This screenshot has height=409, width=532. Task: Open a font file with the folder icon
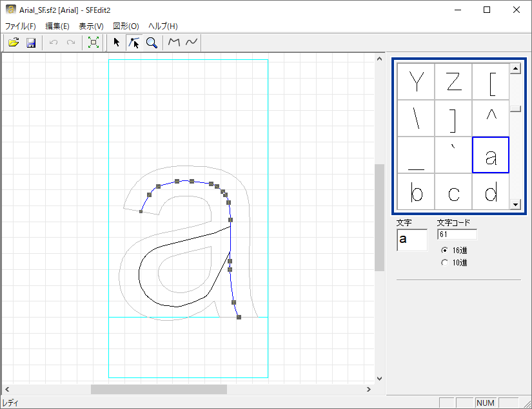tap(14, 43)
